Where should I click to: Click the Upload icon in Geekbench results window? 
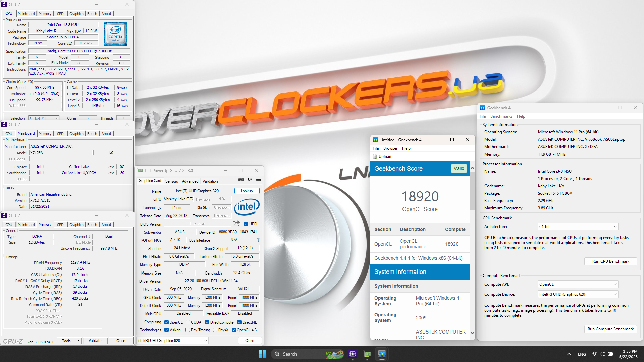[375, 157]
